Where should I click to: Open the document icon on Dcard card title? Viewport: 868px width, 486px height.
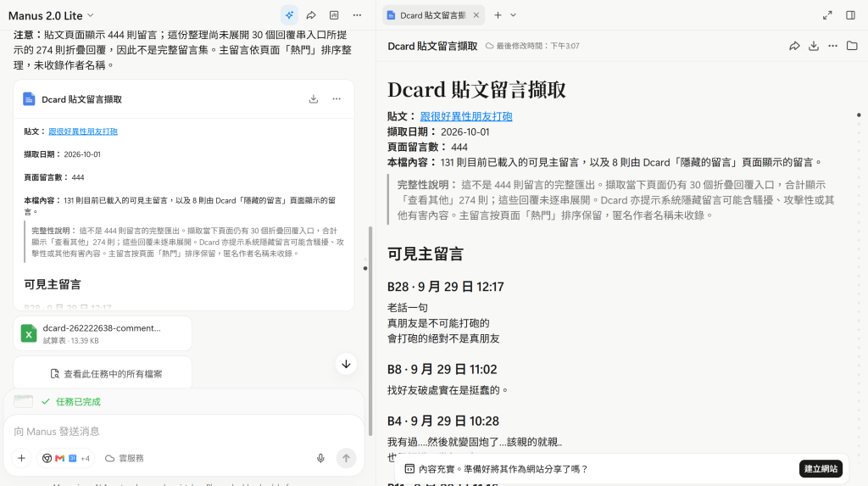(29, 99)
